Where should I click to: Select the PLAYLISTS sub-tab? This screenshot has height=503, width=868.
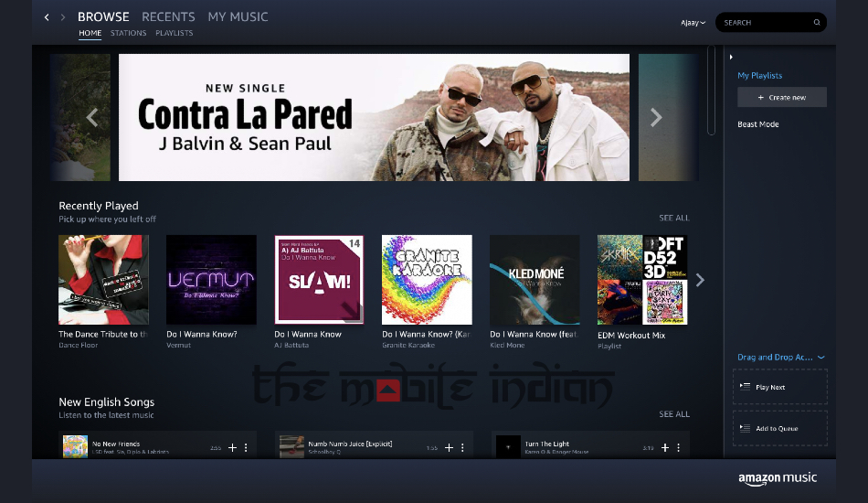coord(175,33)
